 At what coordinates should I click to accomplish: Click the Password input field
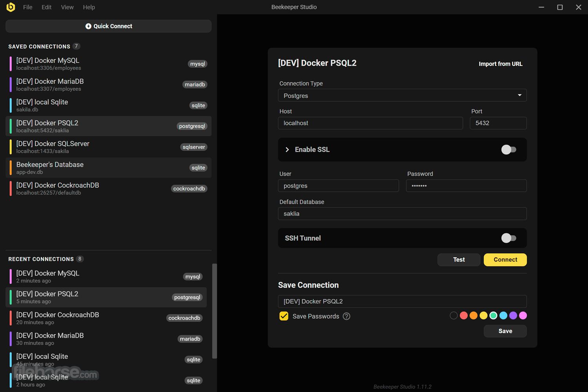466,186
